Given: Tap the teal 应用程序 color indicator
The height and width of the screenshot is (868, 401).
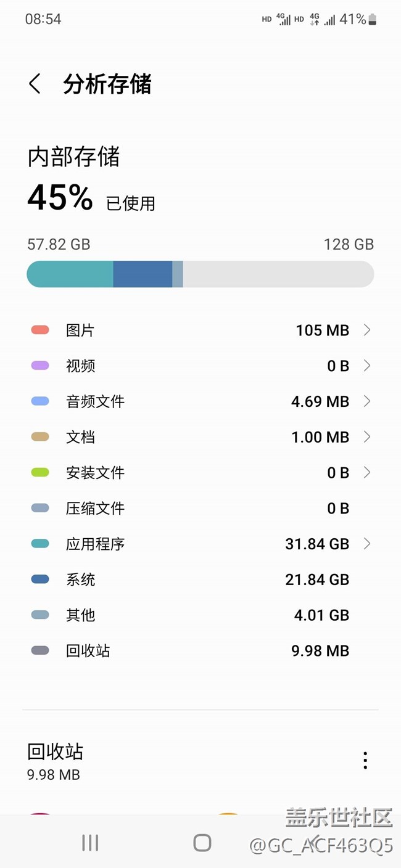Looking at the screenshot, I should click(x=40, y=544).
